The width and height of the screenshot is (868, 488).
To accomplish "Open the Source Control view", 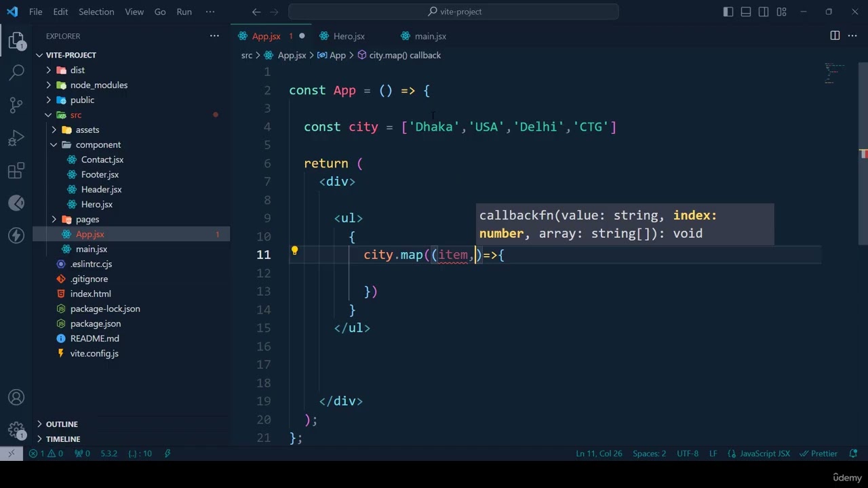I will [16, 104].
